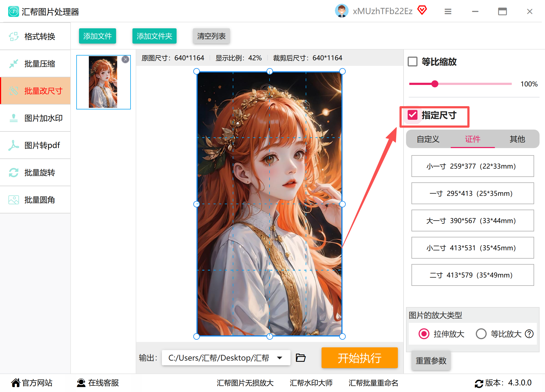Open the hamburger menu in the title bar

(448, 11)
